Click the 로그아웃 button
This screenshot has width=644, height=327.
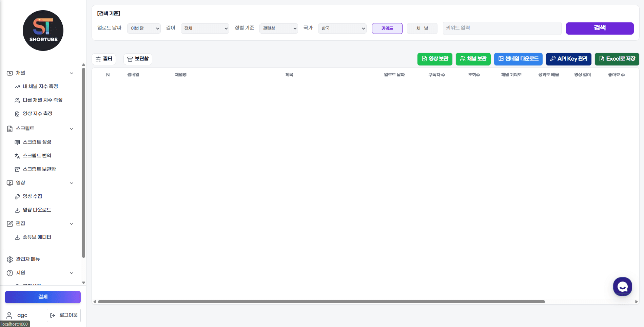64,315
